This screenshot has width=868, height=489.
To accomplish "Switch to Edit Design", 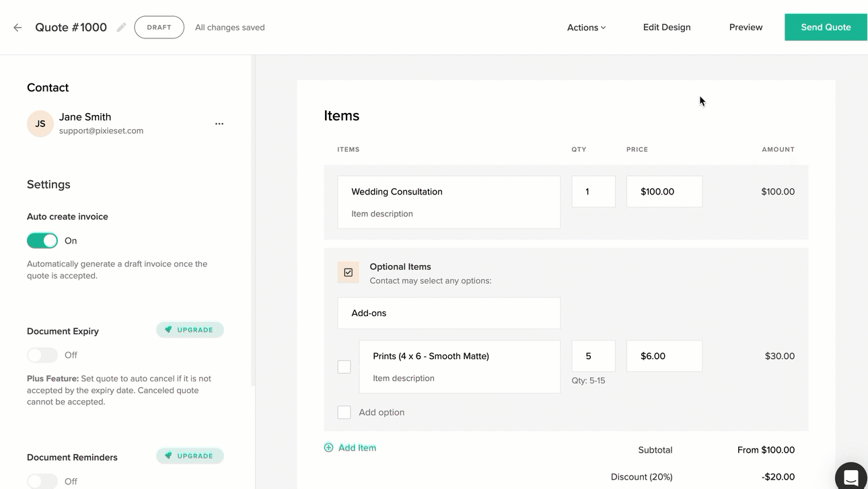I will pos(666,27).
